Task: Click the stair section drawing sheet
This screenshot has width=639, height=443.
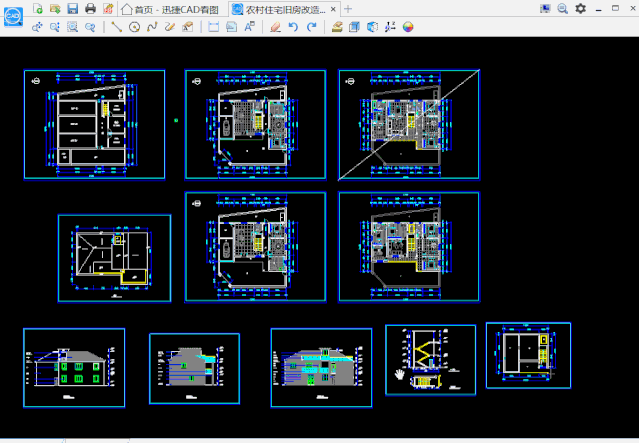Action: coord(430,360)
